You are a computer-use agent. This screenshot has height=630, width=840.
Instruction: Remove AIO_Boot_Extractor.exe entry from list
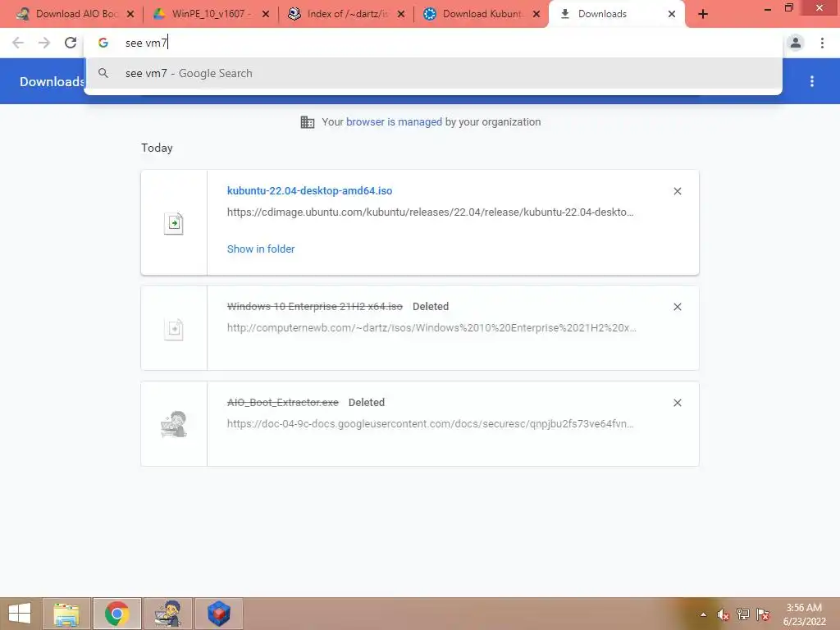click(677, 403)
